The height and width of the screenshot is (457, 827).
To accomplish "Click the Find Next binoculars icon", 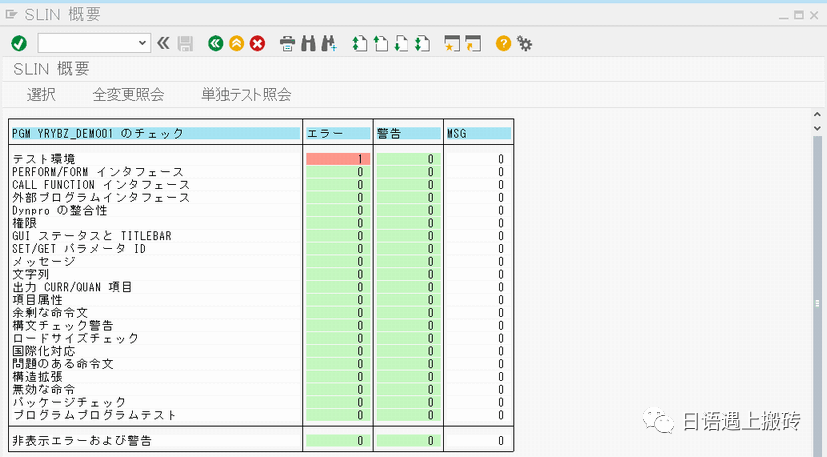I will (329, 44).
